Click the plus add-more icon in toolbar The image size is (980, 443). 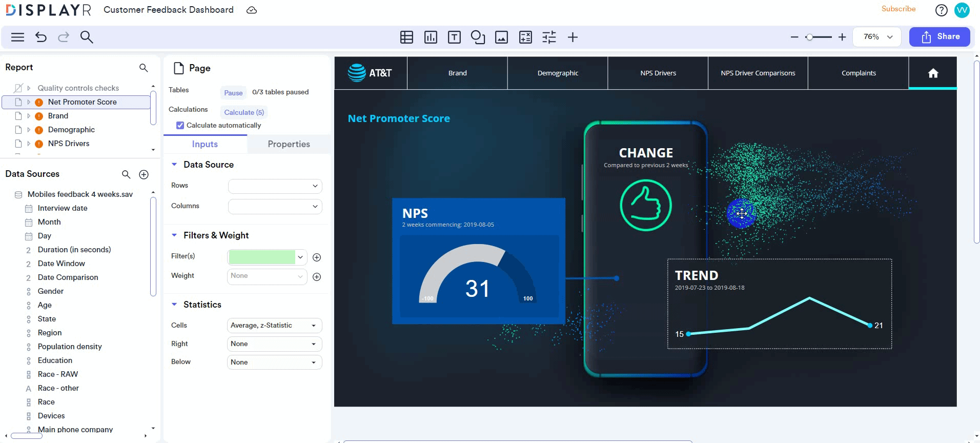pos(573,37)
